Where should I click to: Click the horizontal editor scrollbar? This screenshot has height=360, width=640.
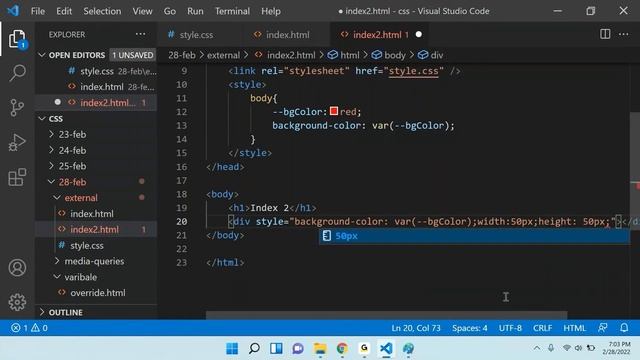click(386, 315)
